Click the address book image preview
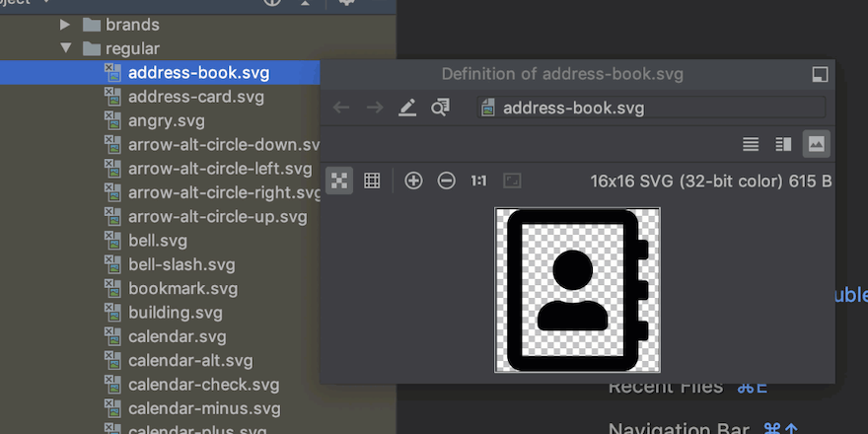This screenshot has height=434, width=868. click(577, 290)
